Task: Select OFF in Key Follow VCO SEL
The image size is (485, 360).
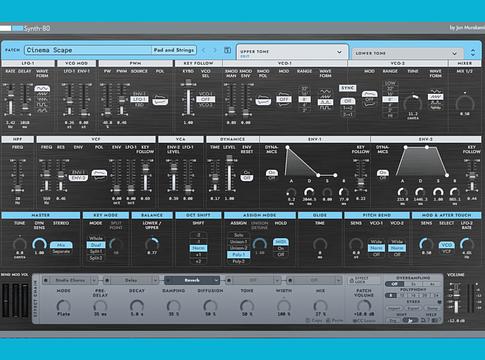Action: point(206,99)
